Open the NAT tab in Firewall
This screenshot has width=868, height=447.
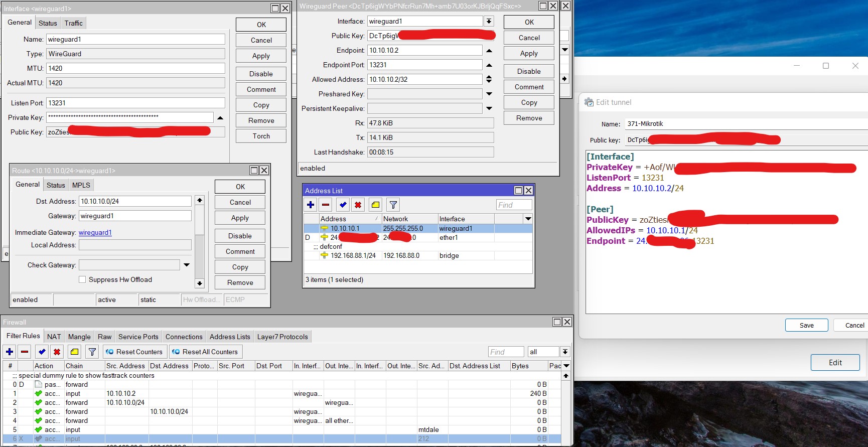[x=54, y=337]
